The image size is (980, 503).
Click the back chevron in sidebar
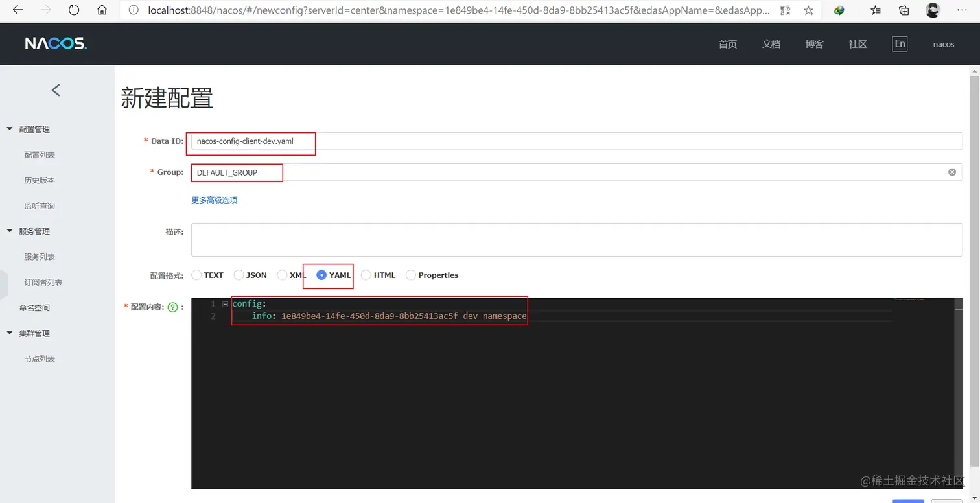click(x=56, y=90)
